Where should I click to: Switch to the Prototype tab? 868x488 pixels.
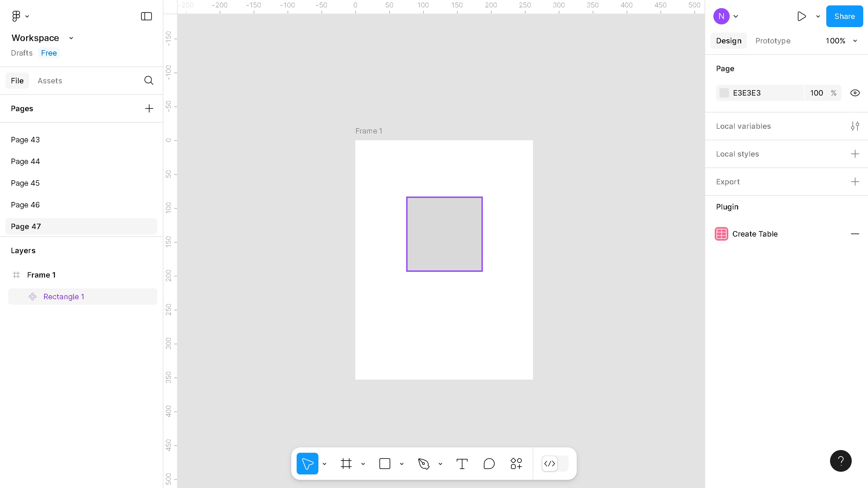(x=773, y=41)
